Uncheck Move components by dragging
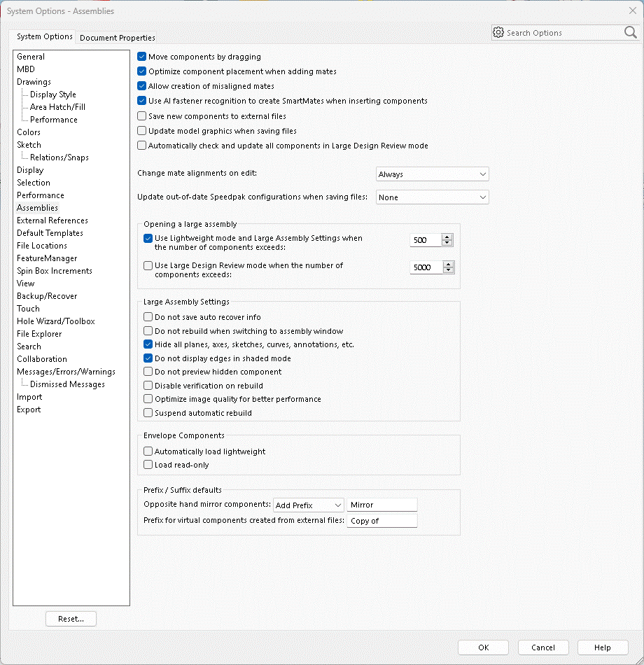The width and height of the screenshot is (644, 665). [141, 57]
